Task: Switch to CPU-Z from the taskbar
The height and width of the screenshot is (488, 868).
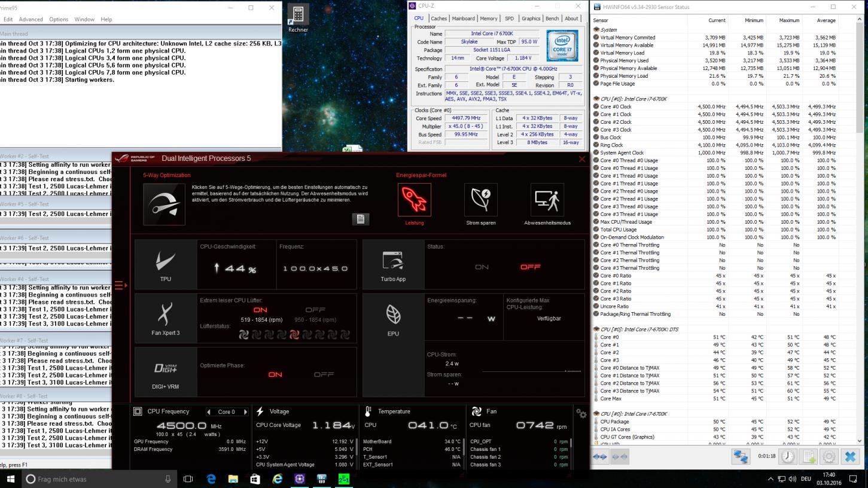Action: click(x=300, y=479)
